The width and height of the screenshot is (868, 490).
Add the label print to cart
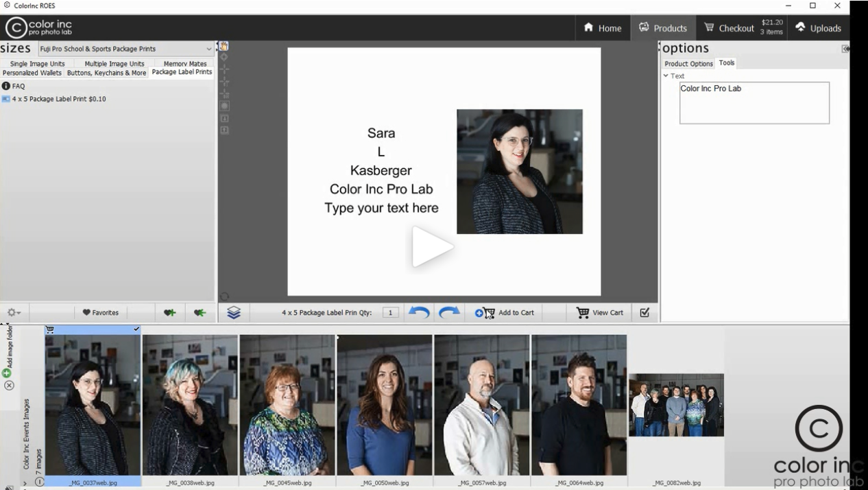tap(505, 312)
